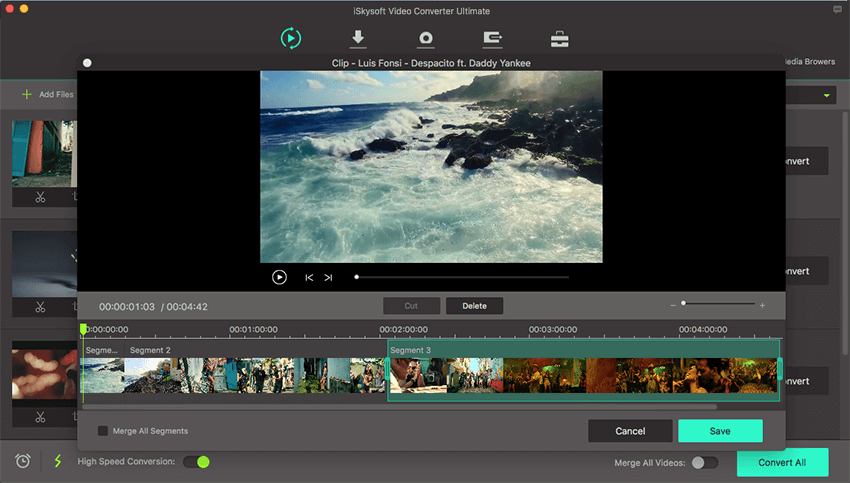Select Segment 3 in the timeline
This screenshot has height=483, width=850.
click(582, 372)
